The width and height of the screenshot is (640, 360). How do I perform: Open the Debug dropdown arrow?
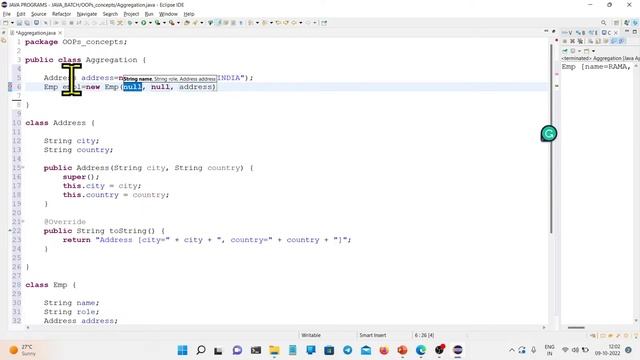tap(136, 23)
